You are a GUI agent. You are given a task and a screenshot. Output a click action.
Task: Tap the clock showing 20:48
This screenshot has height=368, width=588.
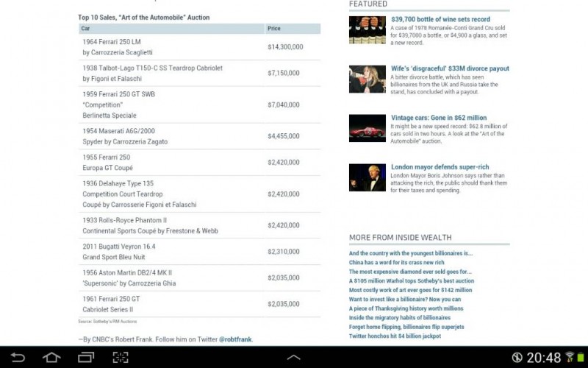coord(544,358)
